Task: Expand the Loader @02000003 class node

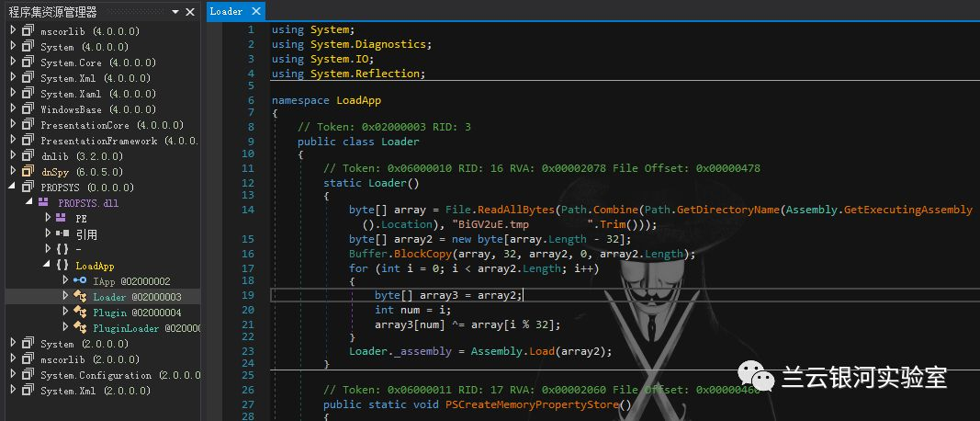Action: coord(65,296)
